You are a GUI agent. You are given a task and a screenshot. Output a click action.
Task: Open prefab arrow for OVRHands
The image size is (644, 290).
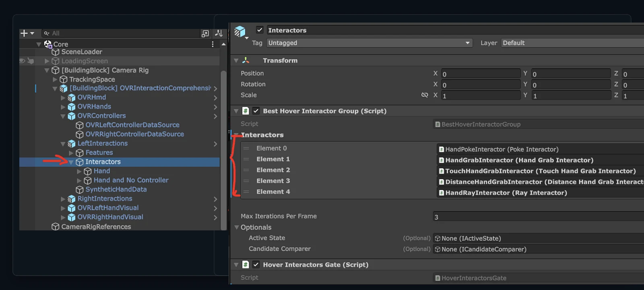pyautogui.click(x=215, y=107)
